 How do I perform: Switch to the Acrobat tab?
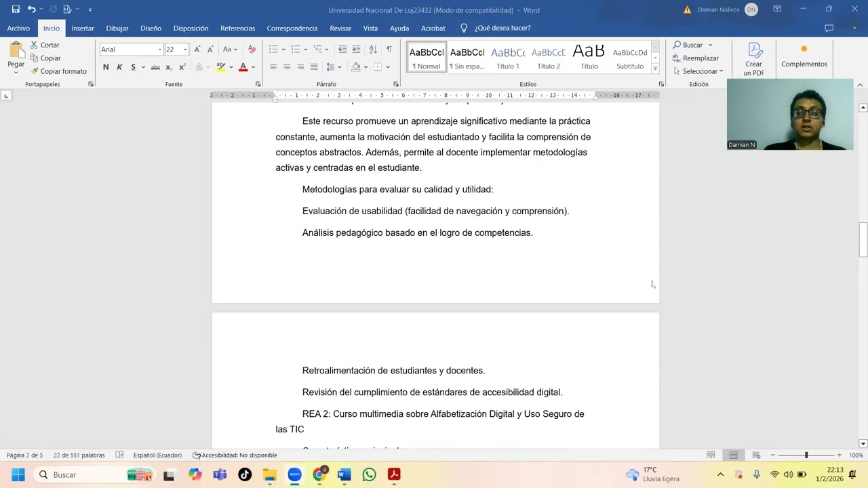coord(433,28)
